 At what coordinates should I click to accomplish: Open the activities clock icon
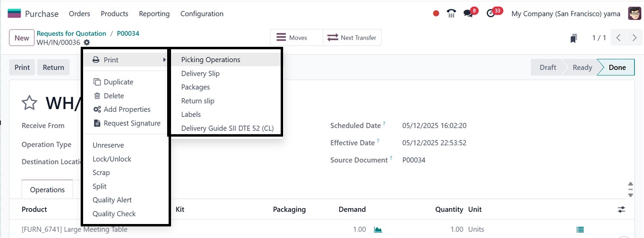click(491, 14)
